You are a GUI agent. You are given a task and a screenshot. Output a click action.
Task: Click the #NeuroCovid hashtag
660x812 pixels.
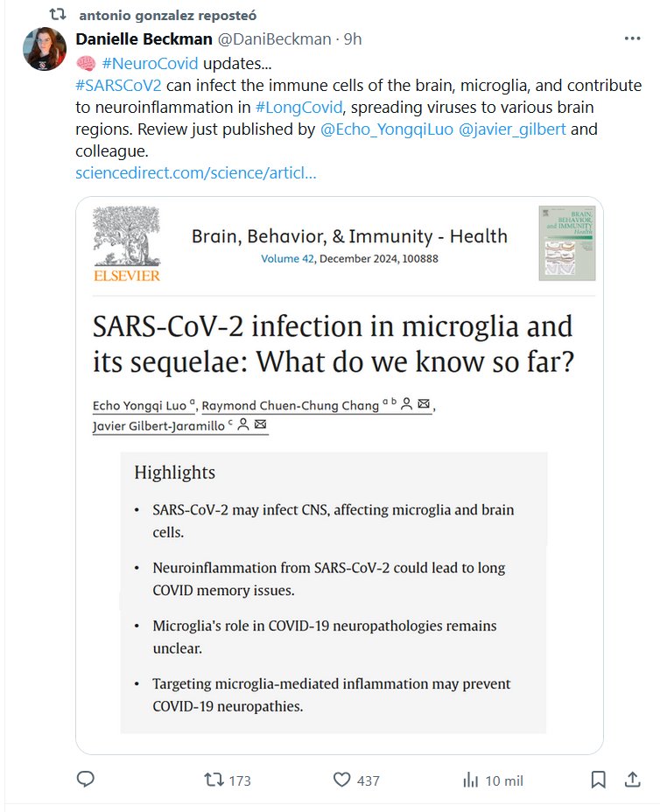click(150, 63)
